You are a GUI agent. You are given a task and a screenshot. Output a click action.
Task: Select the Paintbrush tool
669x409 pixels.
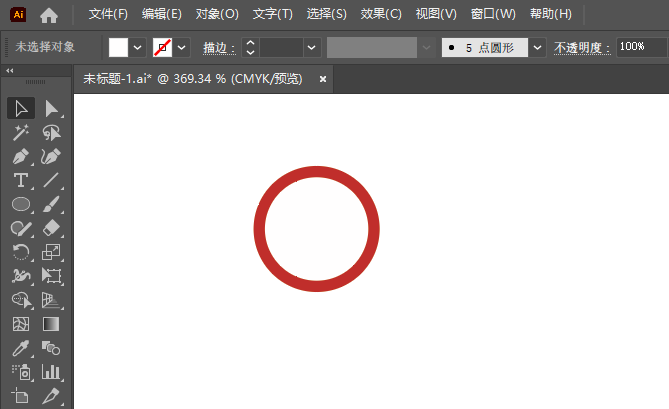[52, 204]
